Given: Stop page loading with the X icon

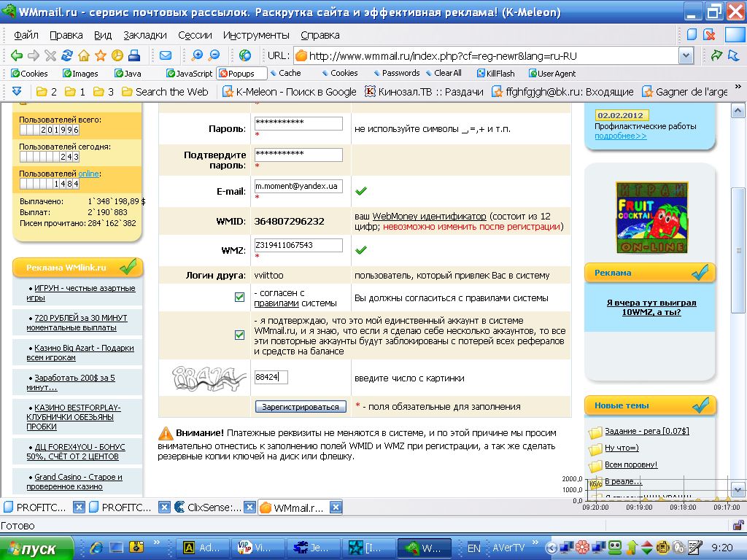Looking at the screenshot, I should (x=50, y=55).
